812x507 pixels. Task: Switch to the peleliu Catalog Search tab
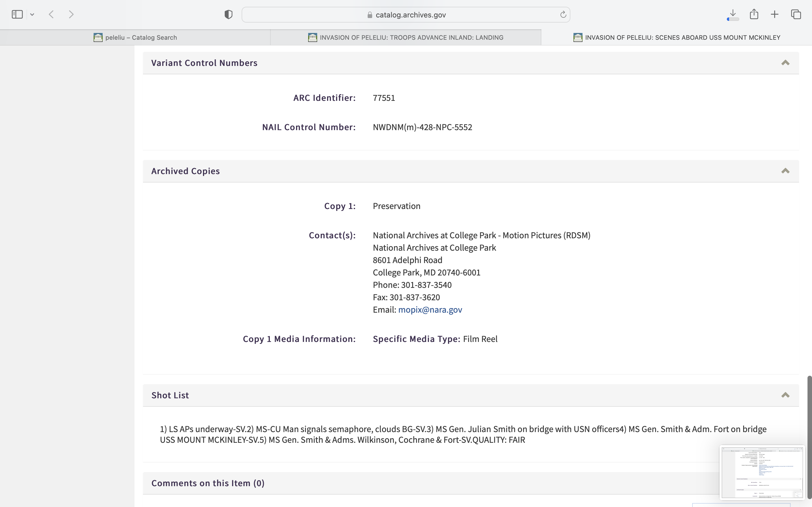135,37
